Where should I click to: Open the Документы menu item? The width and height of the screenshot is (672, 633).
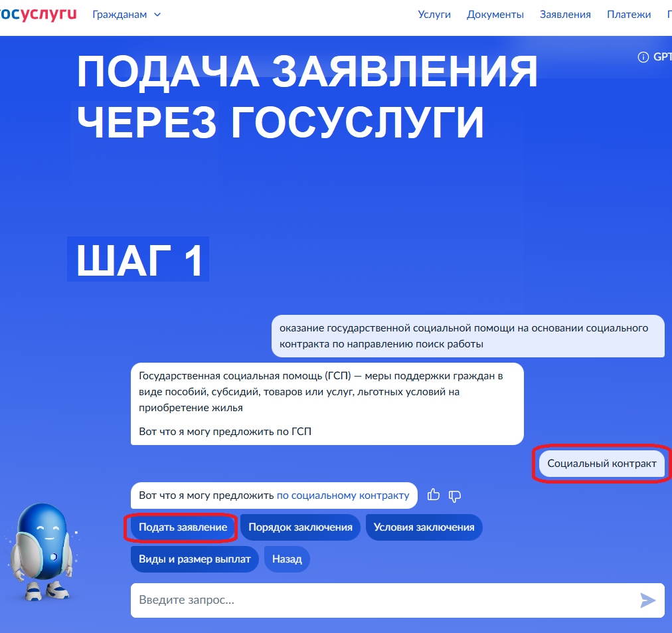click(495, 15)
